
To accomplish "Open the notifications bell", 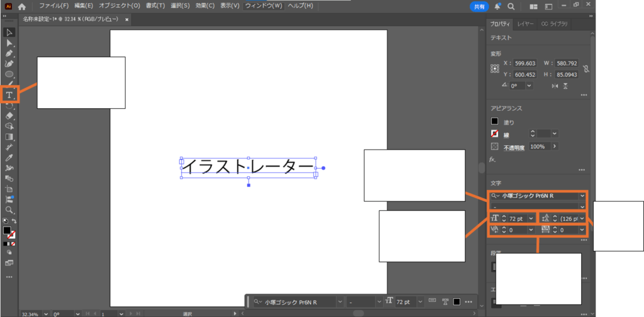I will (x=496, y=6).
